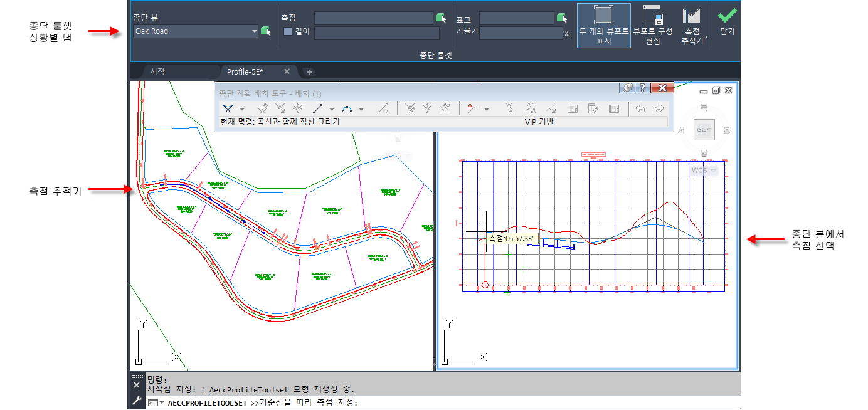868x410 pixels.
Task: Choose the Insert PVI tool
Action: click(x=263, y=108)
